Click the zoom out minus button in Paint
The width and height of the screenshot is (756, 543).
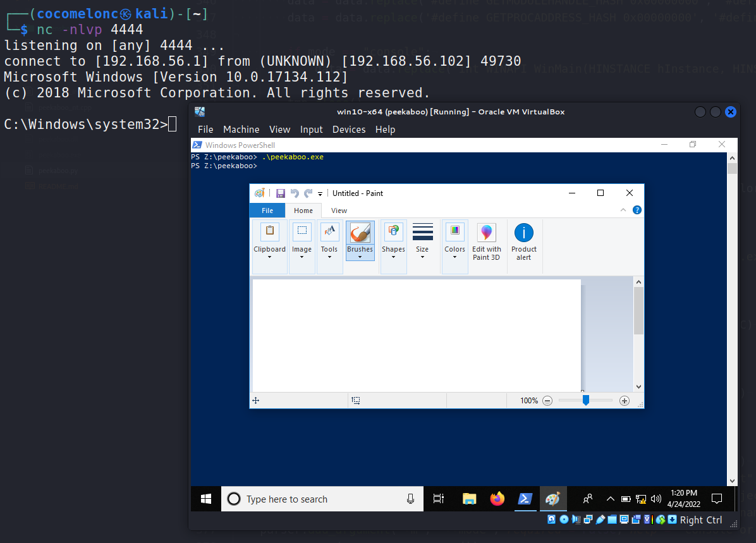[547, 401]
